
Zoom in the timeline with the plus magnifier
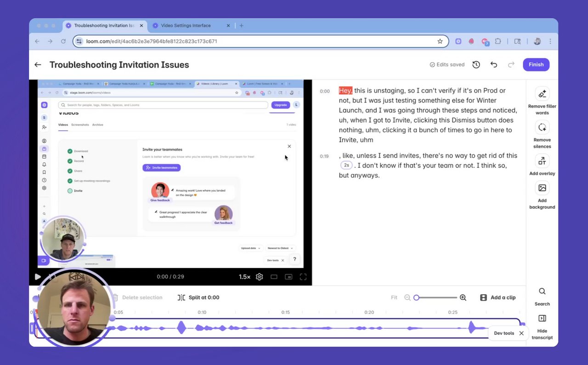click(x=463, y=297)
